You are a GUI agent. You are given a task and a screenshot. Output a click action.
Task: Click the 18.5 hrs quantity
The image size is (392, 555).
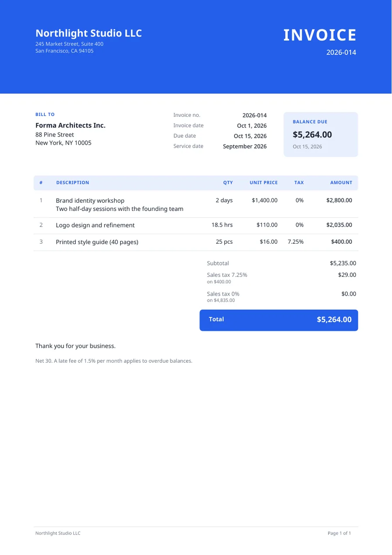click(x=222, y=225)
